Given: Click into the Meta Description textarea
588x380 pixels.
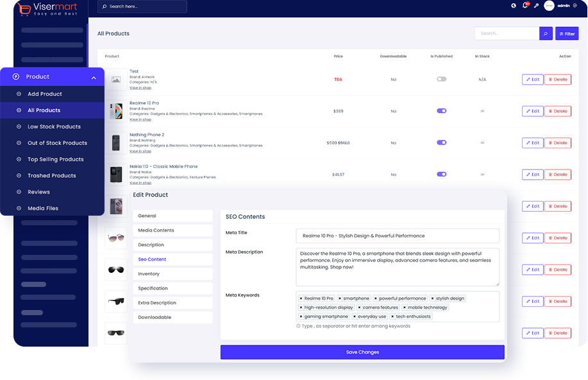Looking at the screenshot, I should 398,267.
